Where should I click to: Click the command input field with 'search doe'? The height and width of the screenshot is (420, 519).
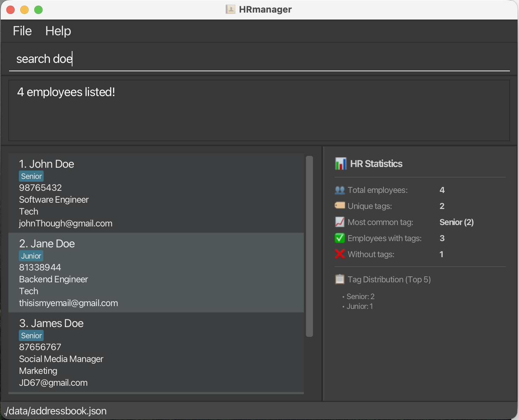[x=258, y=59]
